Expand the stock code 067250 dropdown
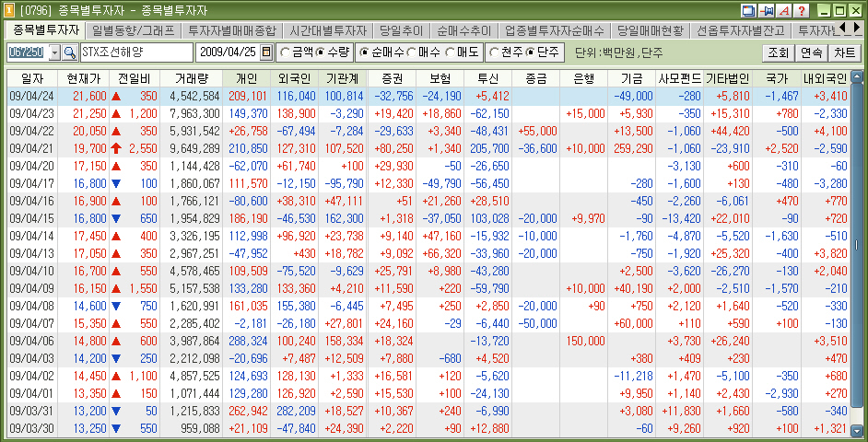 (x=53, y=52)
